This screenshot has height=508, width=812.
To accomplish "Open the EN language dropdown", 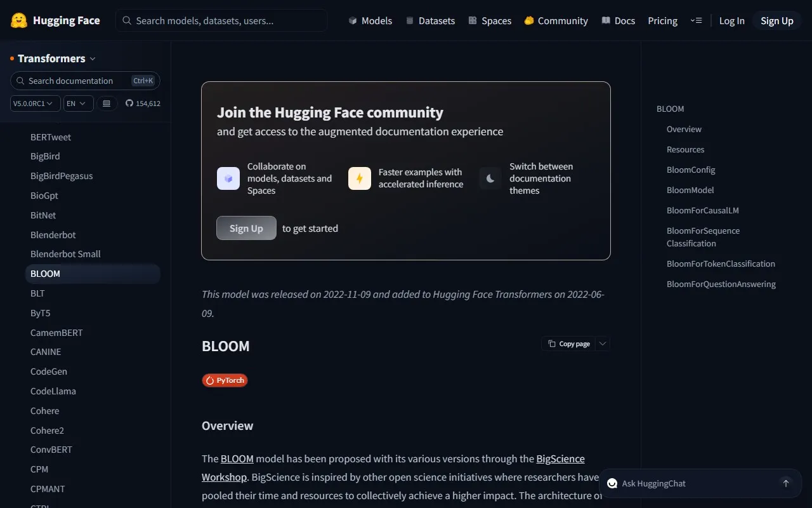I will click(78, 104).
